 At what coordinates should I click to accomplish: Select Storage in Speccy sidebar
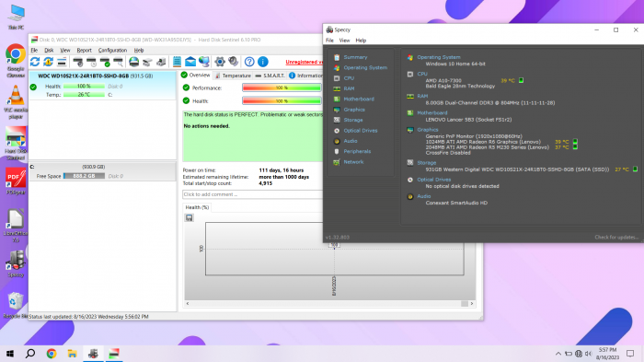[352, 120]
